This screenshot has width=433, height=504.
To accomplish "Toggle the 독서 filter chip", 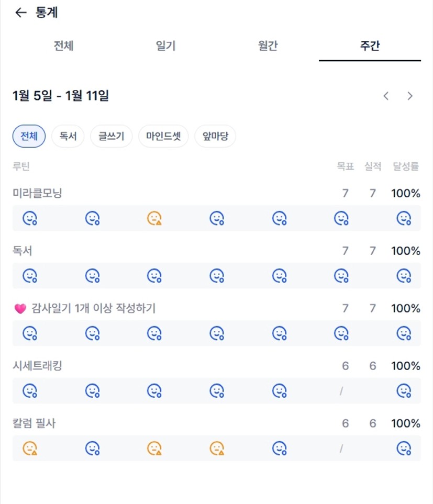I will [68, 137].
